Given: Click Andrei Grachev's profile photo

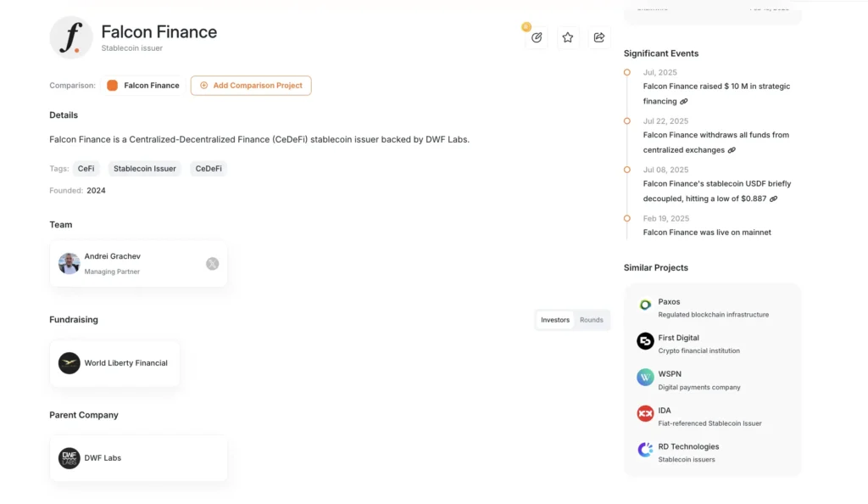Looking at the screenshot, I should [70, 264].
